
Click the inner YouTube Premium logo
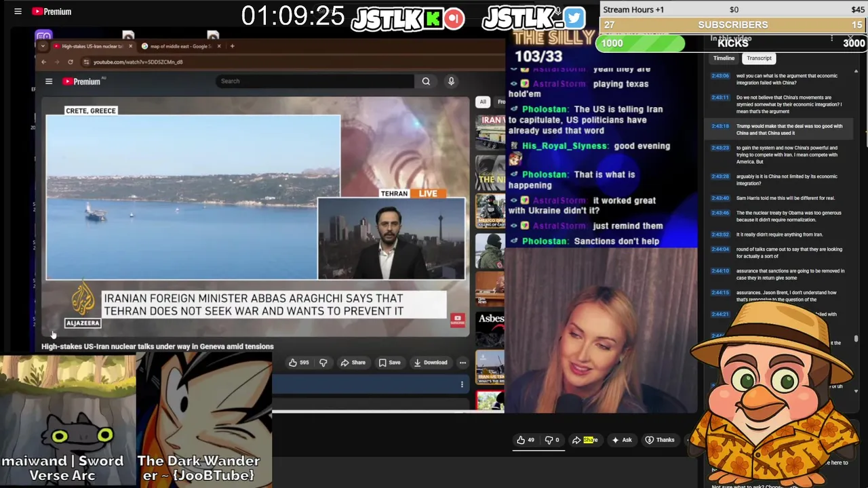(81, 81)
